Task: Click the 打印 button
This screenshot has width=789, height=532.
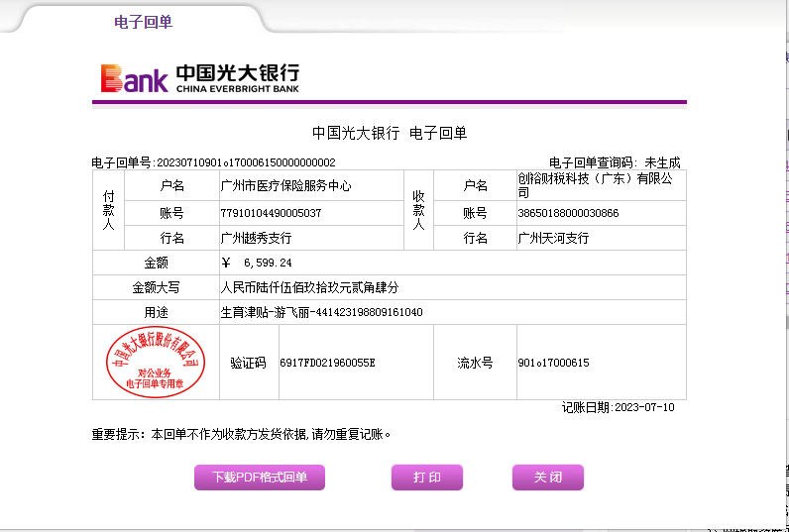Action: coord(427,478)
